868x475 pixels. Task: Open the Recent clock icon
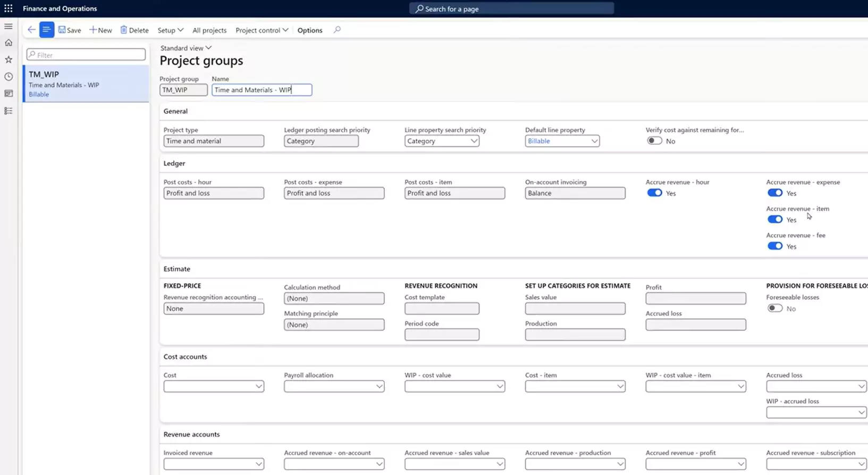click(x=9, y=77)
